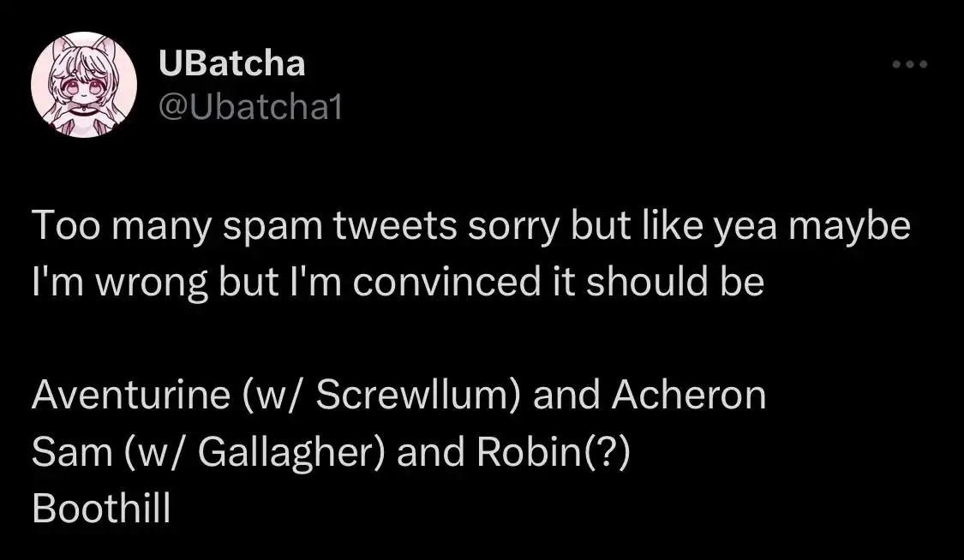Open the three-dot more options menu

(909, 65)
